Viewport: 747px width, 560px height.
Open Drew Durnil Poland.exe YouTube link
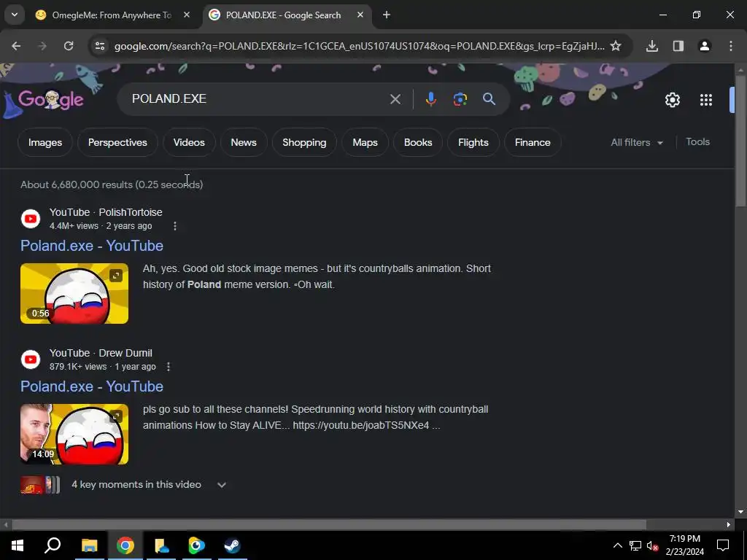(92, 386)
